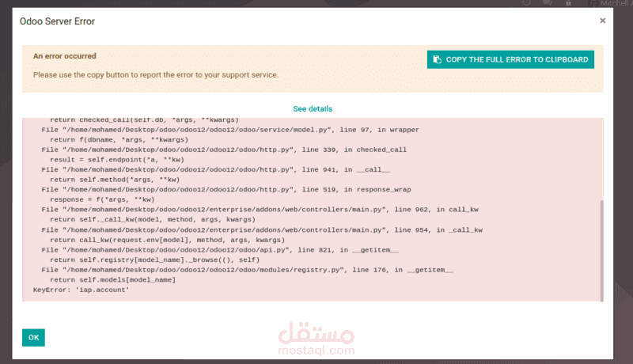This screenshot has width=633, height=364.
Task: Click the traceback vertical scrollbar
Action: (x=601, y=250)
